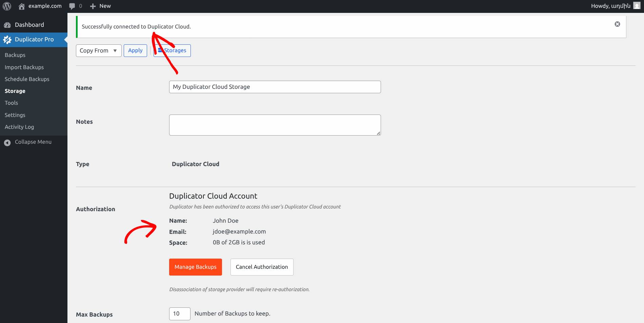Focus the Max Backups number field
Viewport: 644px width, 323px height.
click(179, 314)
